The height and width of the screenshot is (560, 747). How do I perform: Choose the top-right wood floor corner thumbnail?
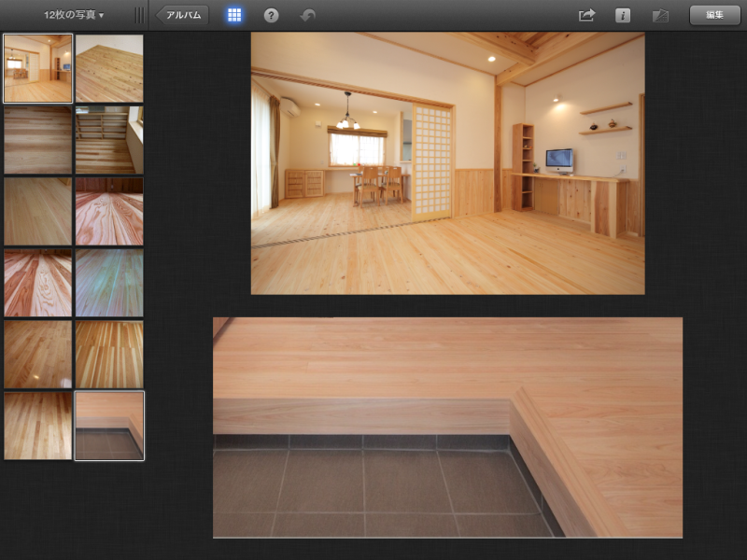109,68
